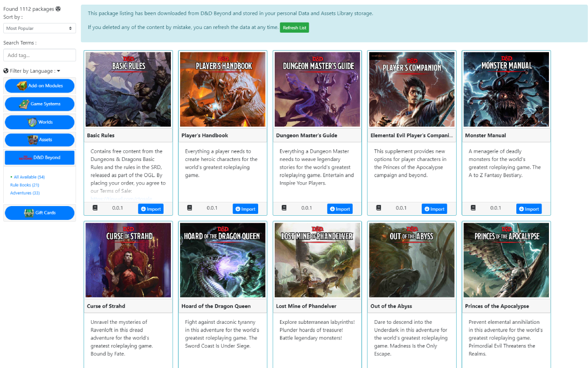The image size is (588, 368).
Task: Click the Curse of Strahd cover thumbnail
Action: [x=128, y=260]
